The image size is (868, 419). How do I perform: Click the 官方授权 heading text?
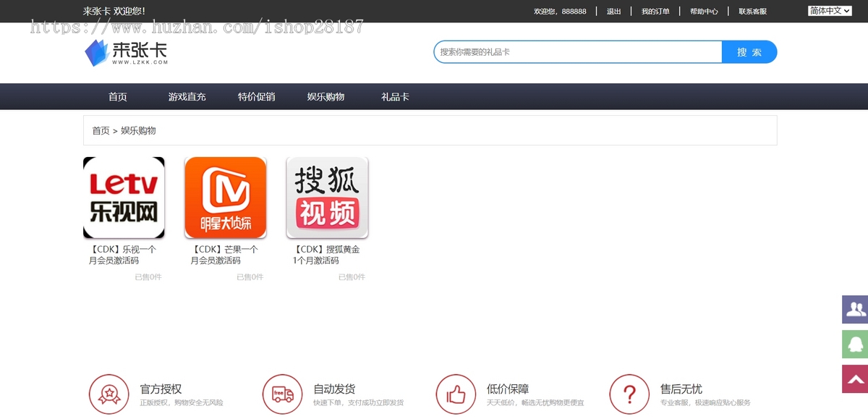coord(161,389)
